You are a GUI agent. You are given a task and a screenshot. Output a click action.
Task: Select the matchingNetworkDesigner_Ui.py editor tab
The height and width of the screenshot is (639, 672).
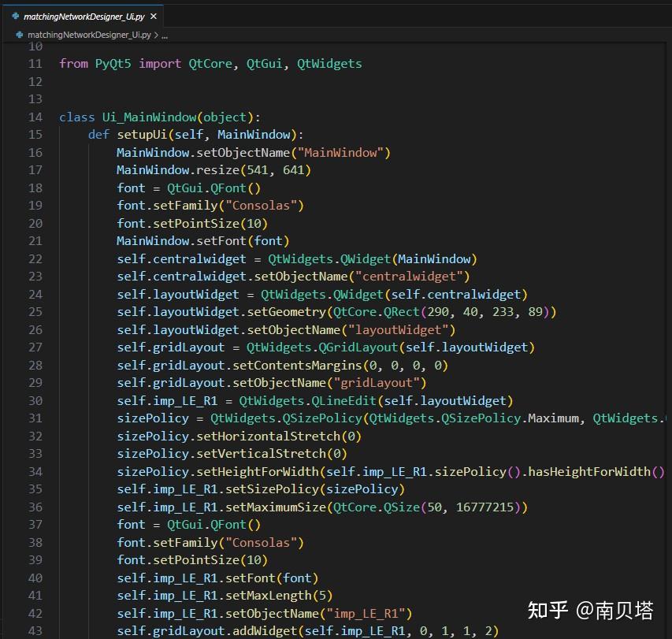point(87,15)
